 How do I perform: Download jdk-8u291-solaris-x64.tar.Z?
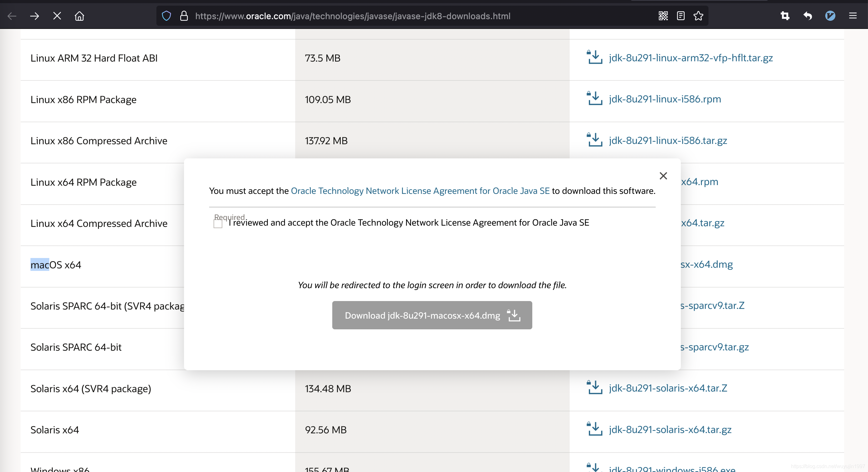pos(668,388)
